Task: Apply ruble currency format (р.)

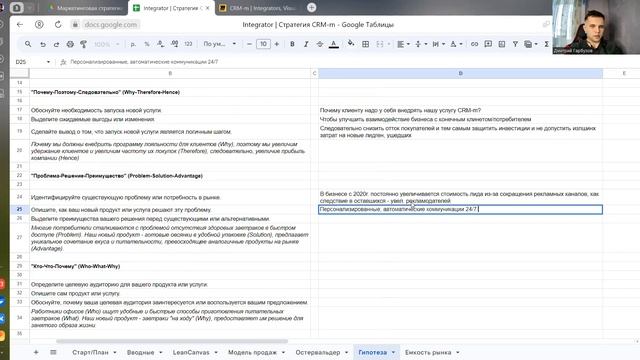Action: (x=133, y=44)
